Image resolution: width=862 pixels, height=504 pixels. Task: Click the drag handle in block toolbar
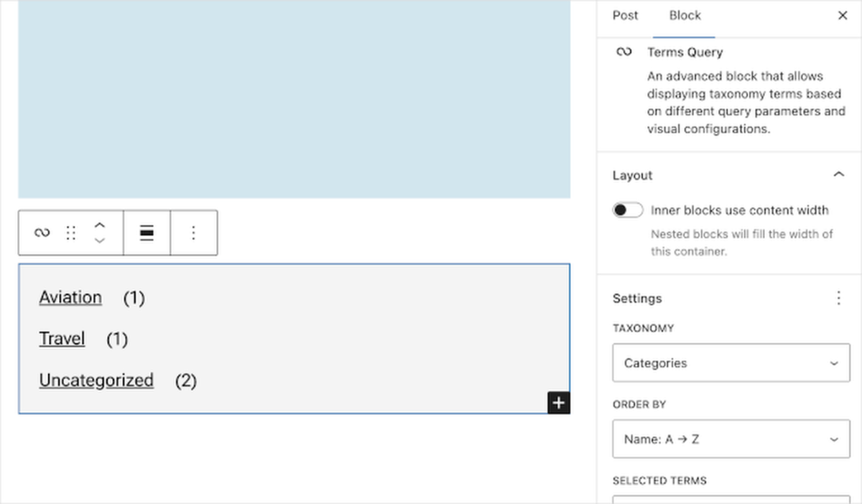tap(70, 233)
